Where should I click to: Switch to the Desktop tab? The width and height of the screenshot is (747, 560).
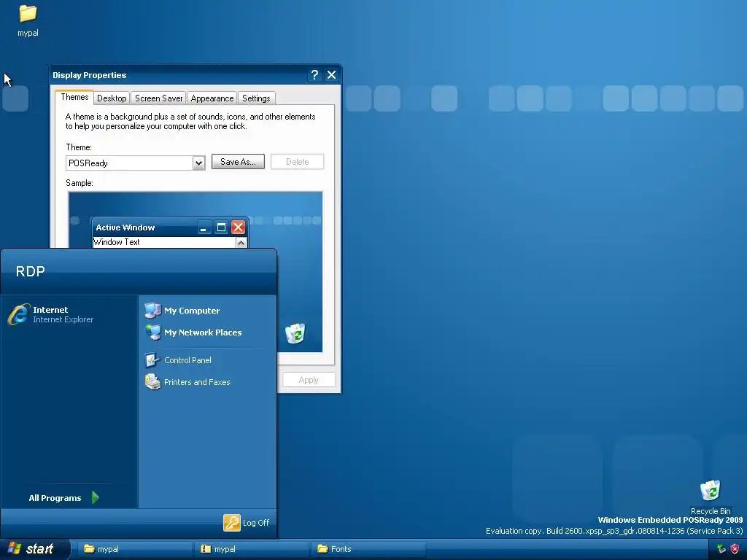point(112,98)
